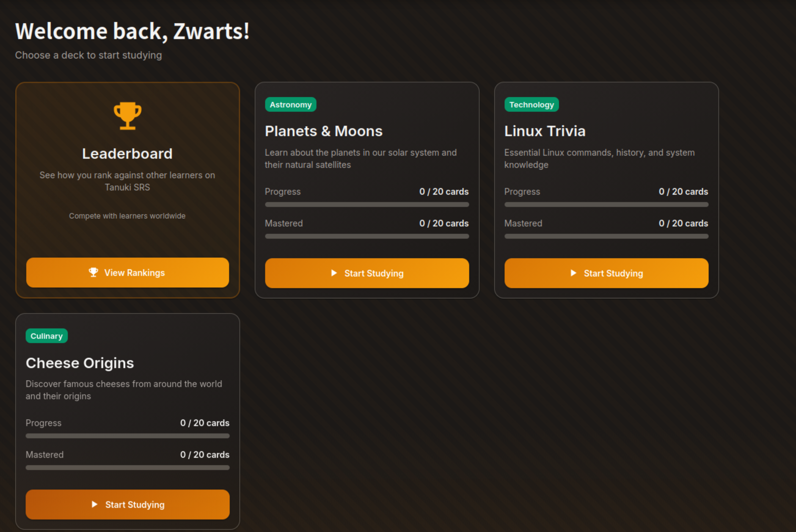Select the Astronomy category tag
This screenshot has width=796, height=532.
(290, 104)
